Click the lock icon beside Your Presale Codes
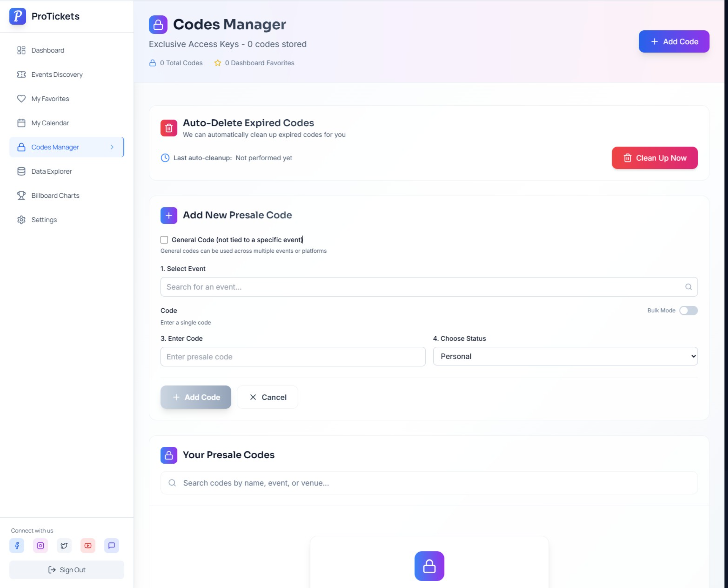728x588 pixels. coord(169,455)
